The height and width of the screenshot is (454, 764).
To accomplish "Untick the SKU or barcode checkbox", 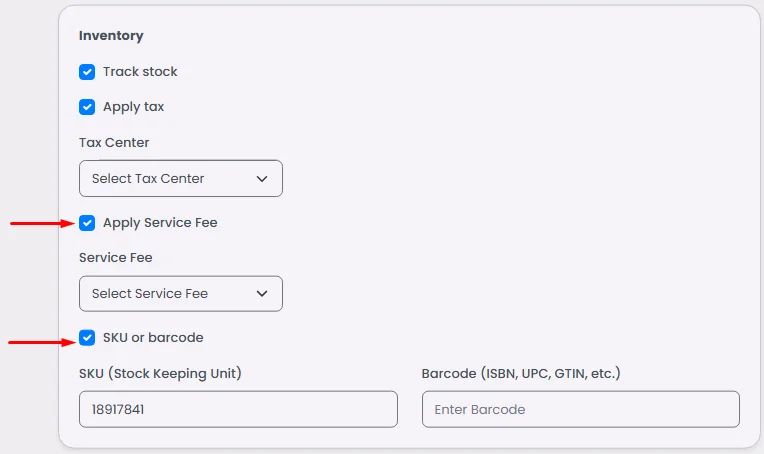I will point(87,338).
